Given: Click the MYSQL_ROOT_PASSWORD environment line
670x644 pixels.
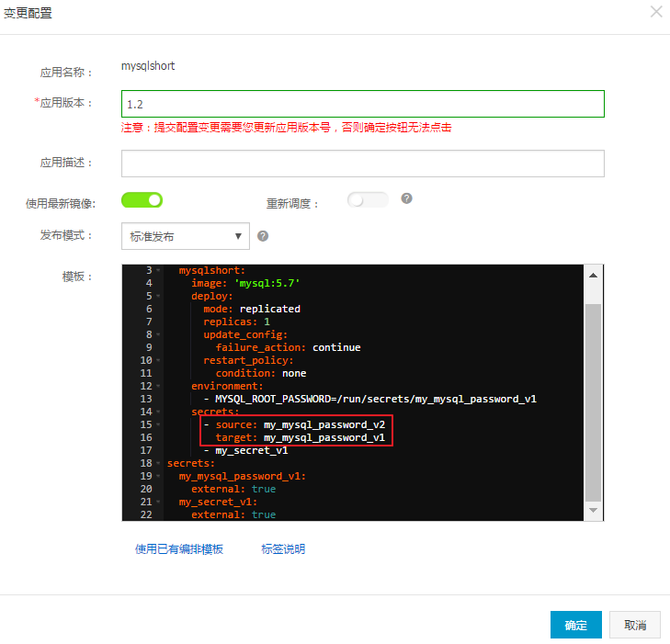Looking at the screenshot, I should click(x=370, y=399).
